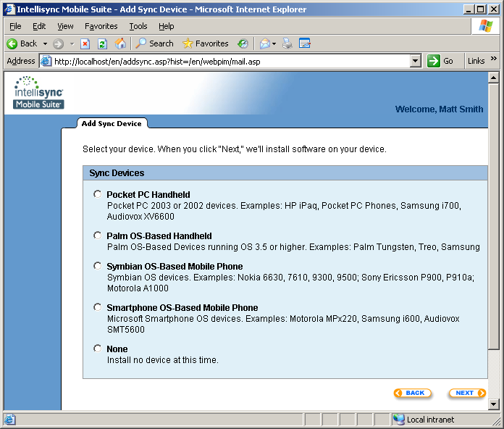Click the IE title bar system icon

tap(10, 9)
